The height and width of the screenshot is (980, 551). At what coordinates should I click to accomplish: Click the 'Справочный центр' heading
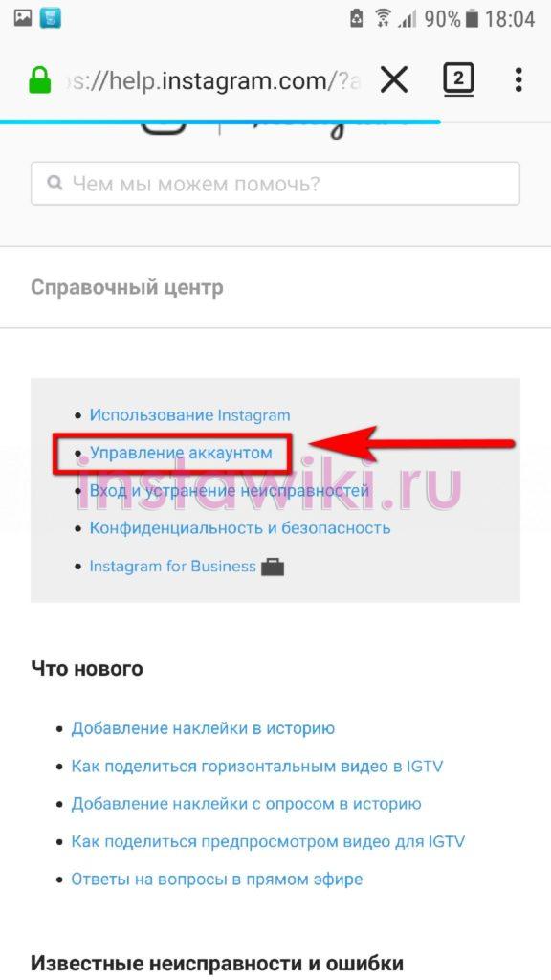[x=127, y=287]
